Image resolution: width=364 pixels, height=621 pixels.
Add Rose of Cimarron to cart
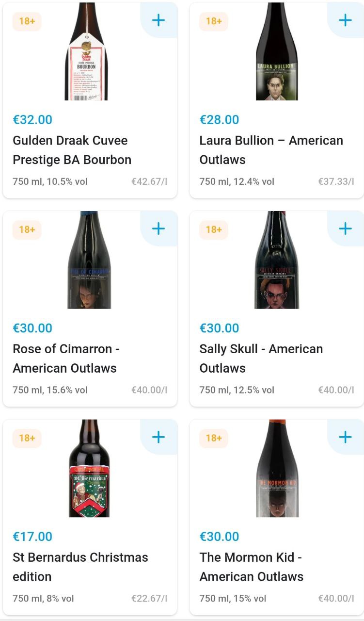[x=158, y=229]
